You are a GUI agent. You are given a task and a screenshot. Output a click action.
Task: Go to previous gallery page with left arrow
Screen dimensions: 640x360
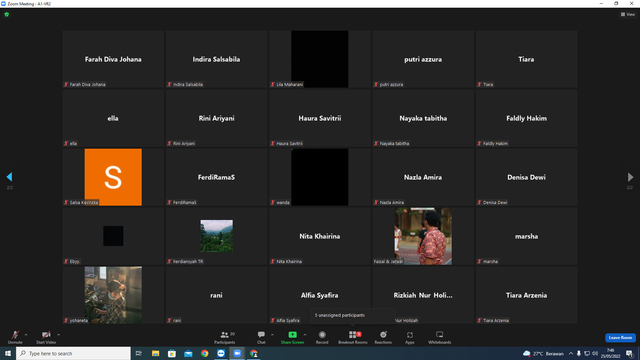[x=9, y=177]
